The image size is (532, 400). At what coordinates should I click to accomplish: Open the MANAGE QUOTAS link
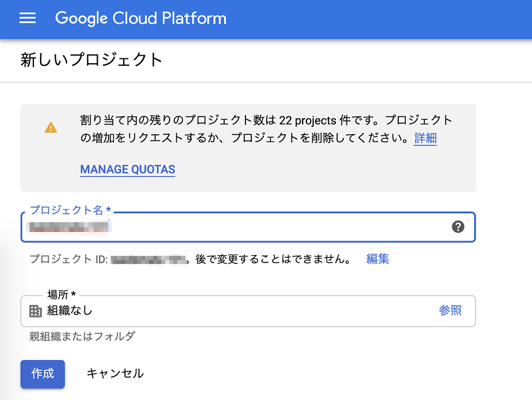point(128,169)
